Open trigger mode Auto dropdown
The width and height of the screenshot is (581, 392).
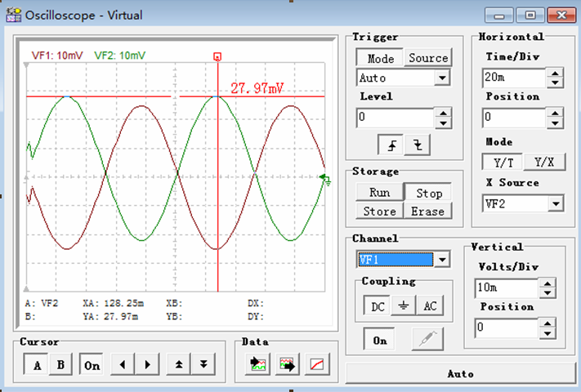pyautogui.click(x=442, y=78)
